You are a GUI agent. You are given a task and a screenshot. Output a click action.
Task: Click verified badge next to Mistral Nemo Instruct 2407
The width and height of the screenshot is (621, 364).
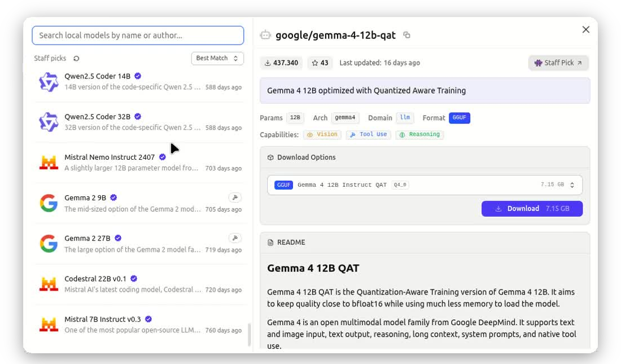[163, 157]
